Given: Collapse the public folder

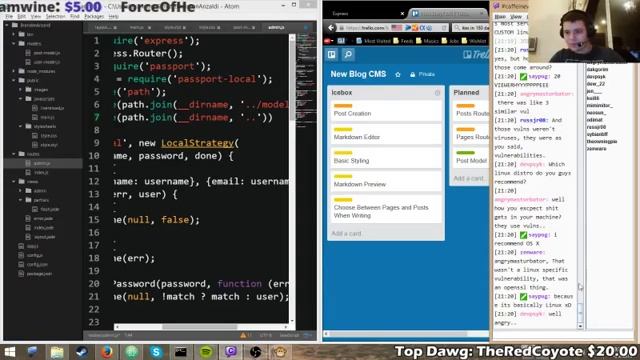Looking at the screenshot, I should (x=14, y=80).
